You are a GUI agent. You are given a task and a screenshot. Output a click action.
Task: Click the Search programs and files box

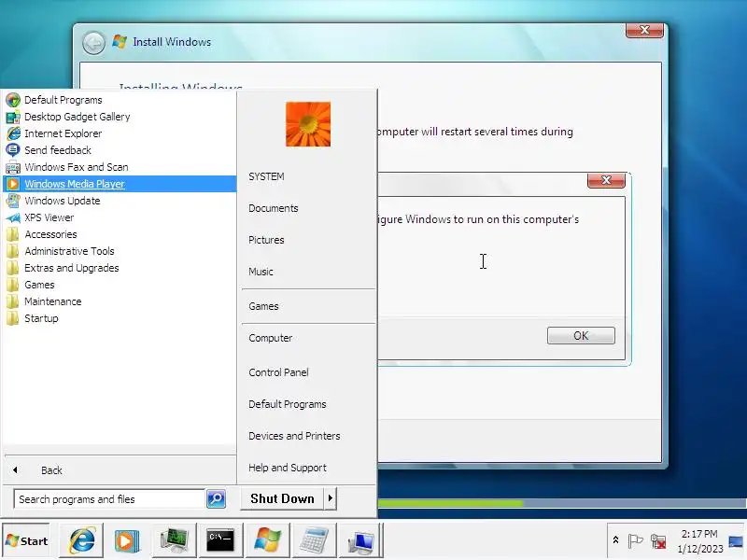tap(109, 499)
